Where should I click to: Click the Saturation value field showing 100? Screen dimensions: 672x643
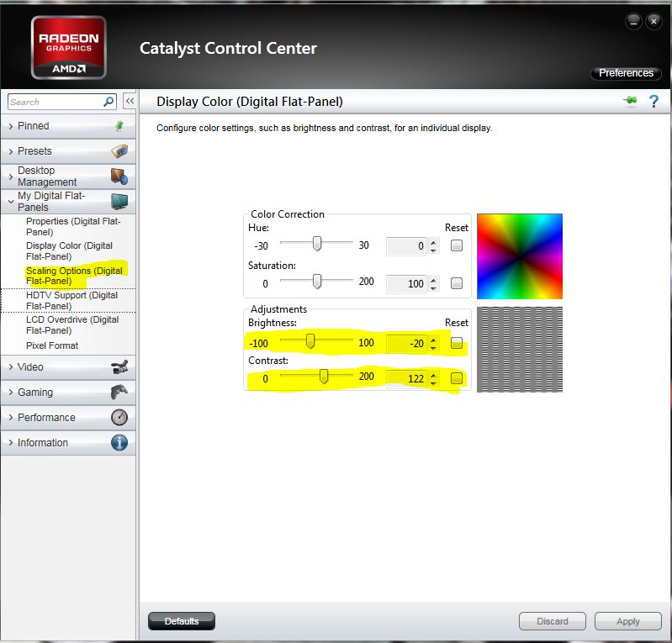(406, 283)
